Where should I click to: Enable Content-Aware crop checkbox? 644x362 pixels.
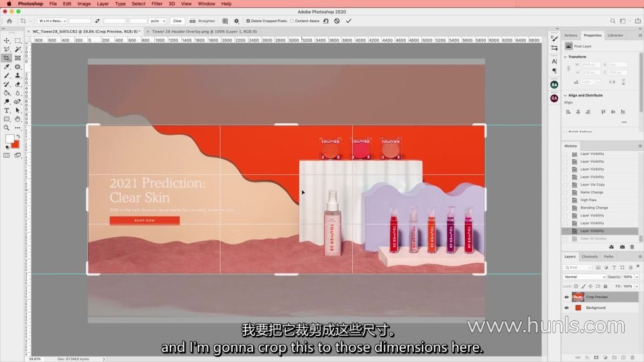pos(292,21)
